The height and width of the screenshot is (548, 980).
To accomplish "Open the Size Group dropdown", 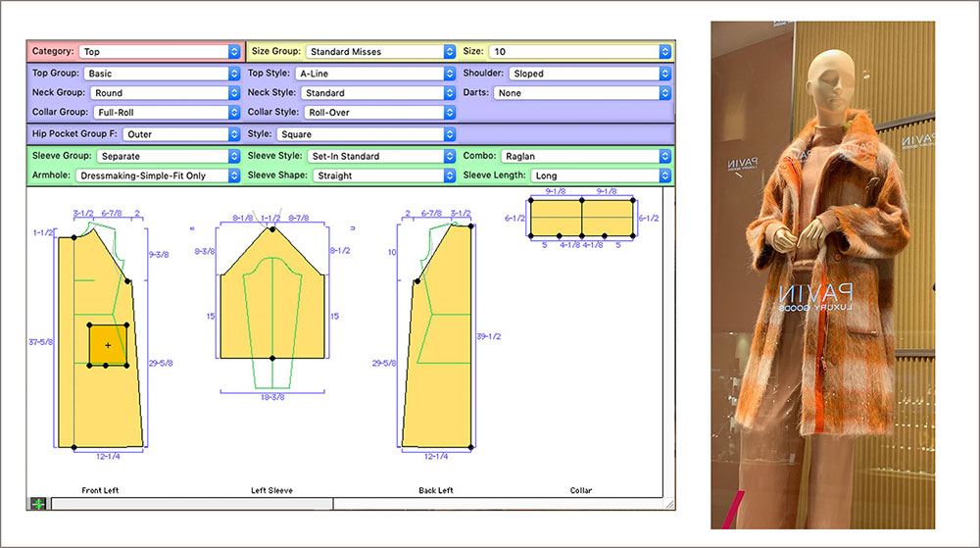I will tap(380, 51).
